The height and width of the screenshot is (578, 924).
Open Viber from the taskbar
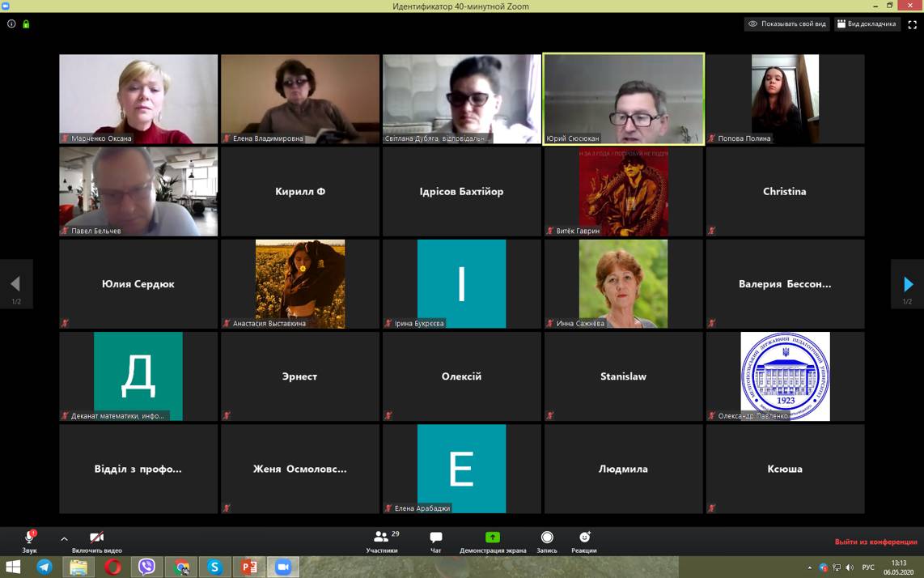[x=146, y=567]
